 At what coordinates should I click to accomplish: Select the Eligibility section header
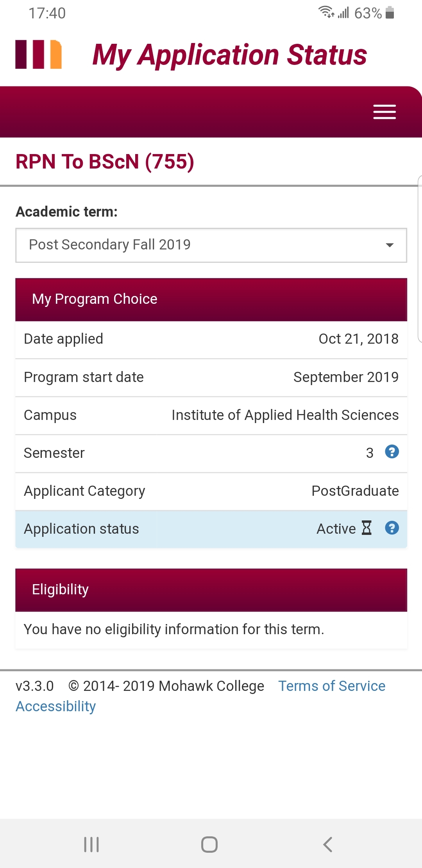point(211,590)
